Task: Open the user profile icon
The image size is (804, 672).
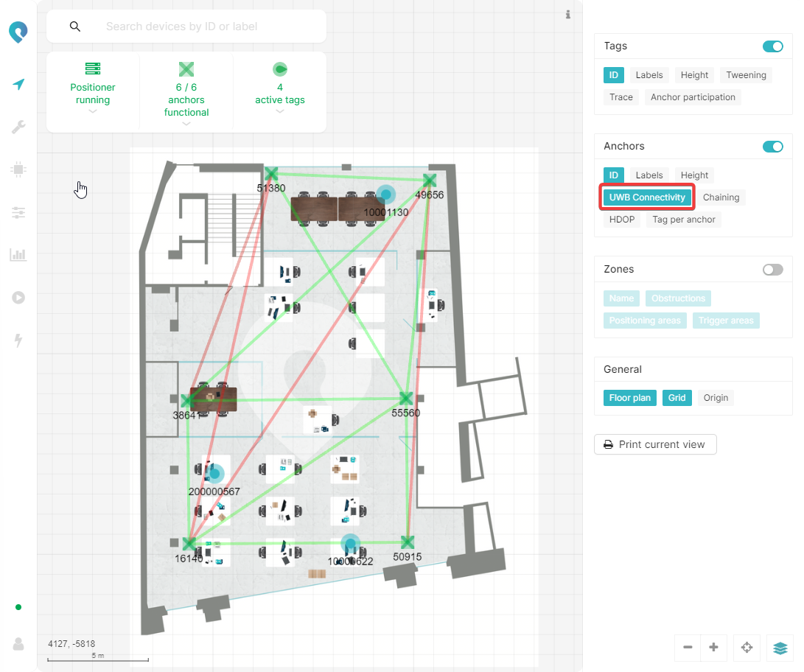Action: pyautogui.click(x=18, y=643)
